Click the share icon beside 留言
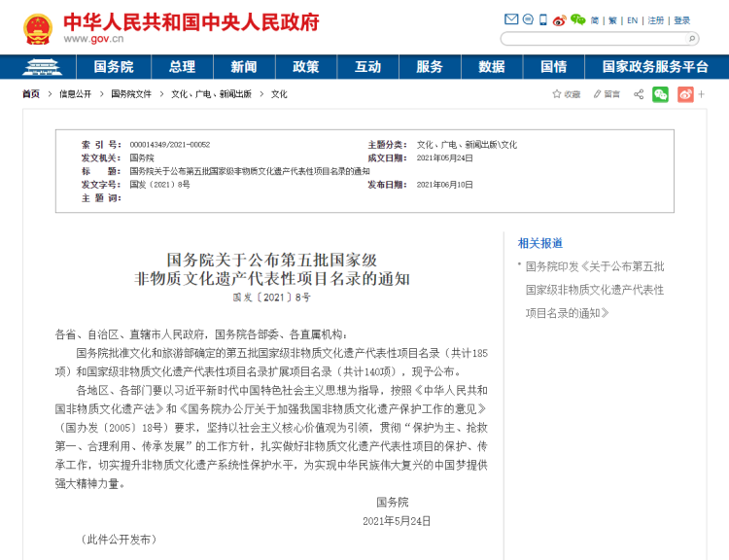Viewport: 729px width, 560px height. (x=639, y=94)
